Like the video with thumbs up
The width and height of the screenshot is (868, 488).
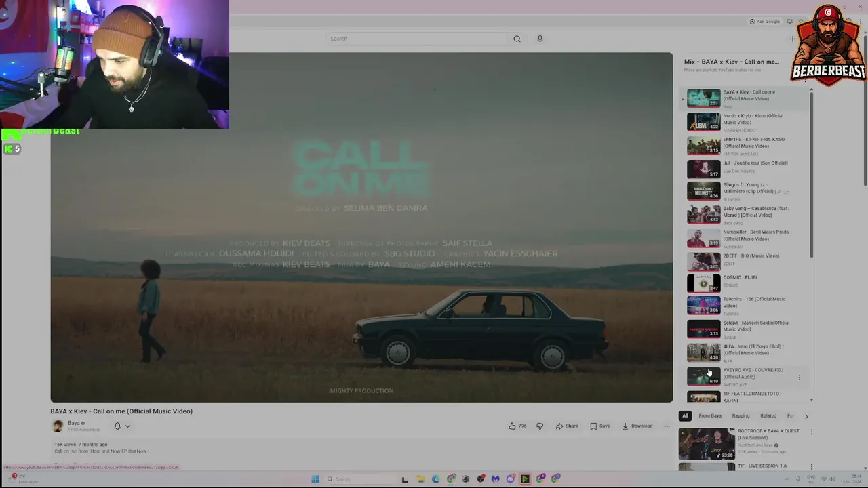tap(517, 426)
